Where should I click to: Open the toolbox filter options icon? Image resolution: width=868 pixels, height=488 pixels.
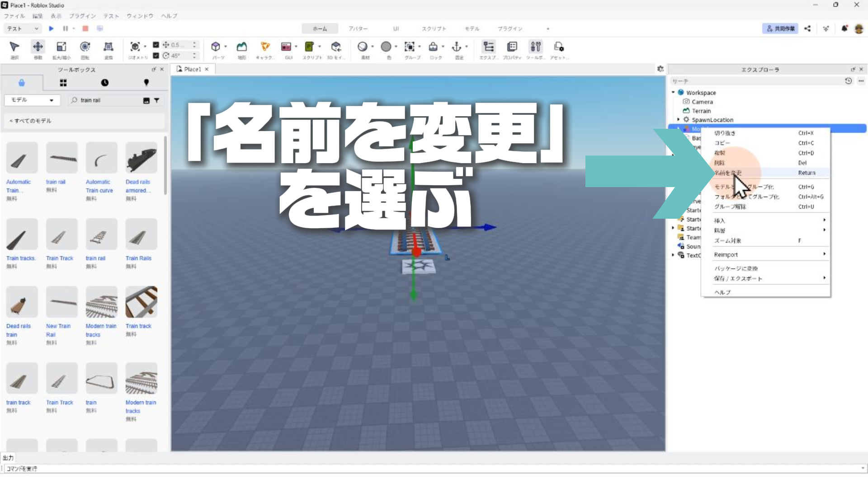pyautogui.click(x=156, y=100)
